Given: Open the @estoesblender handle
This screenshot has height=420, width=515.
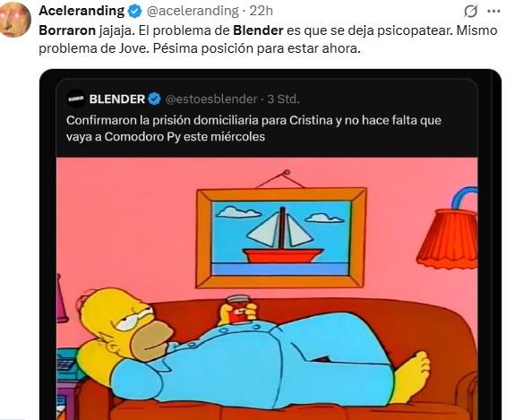Looking at the screenshot, I should pos(211,99).
